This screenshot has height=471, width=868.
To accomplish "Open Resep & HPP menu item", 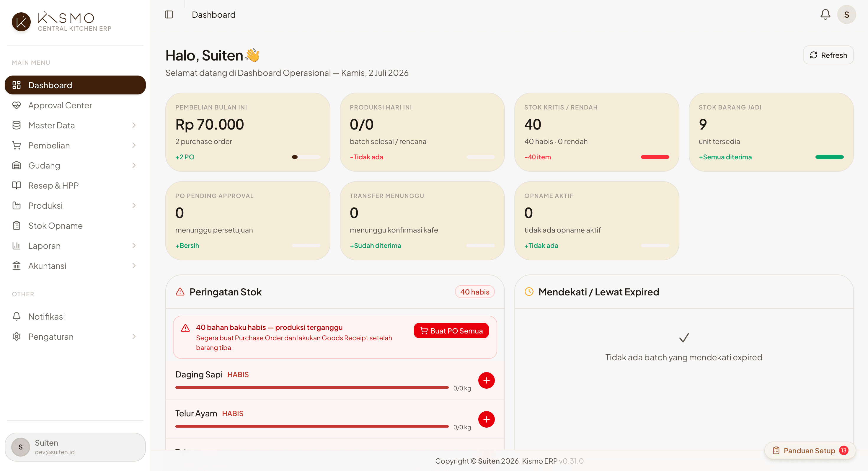I will [75, 185].
